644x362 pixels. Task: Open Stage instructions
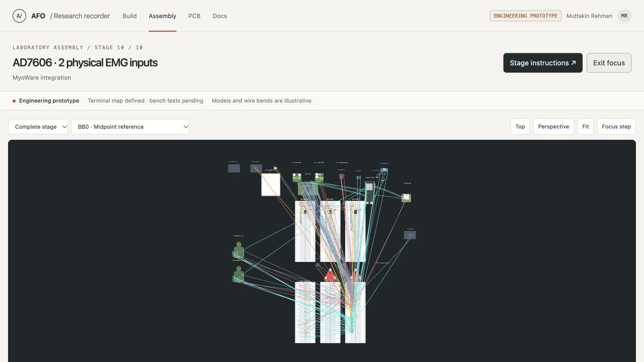tap(543, 63)
